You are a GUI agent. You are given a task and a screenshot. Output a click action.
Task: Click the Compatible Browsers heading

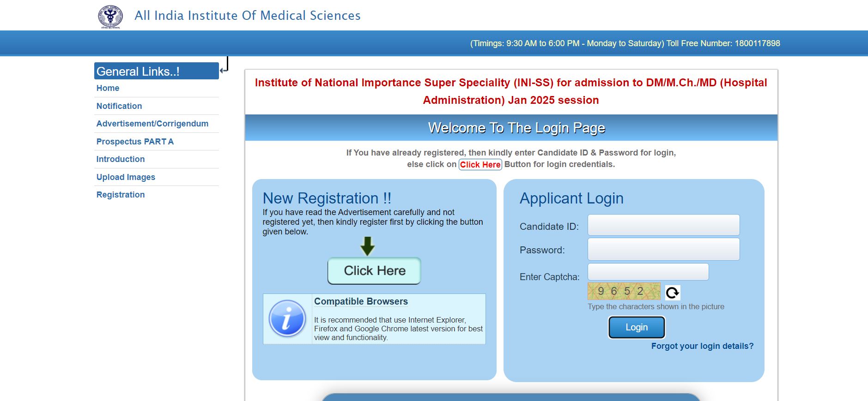coord(361,301)
